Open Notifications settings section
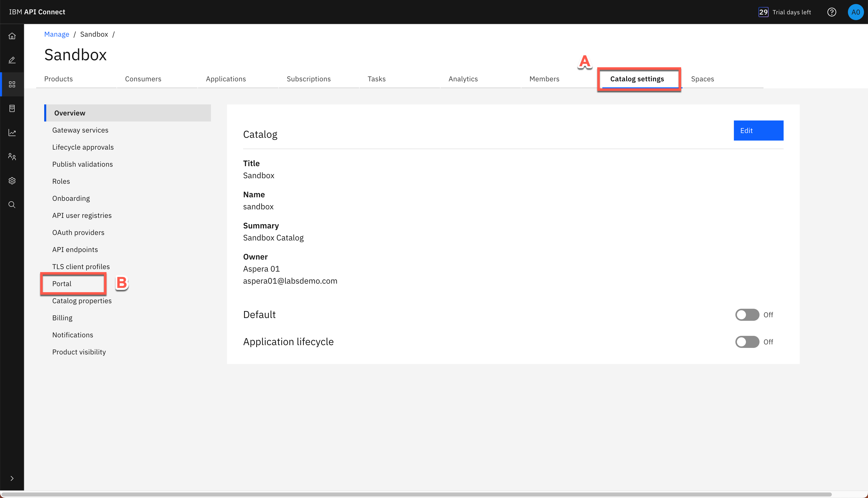Image resolution: width=868 pixels, height=498 pixels. [73, 335]
